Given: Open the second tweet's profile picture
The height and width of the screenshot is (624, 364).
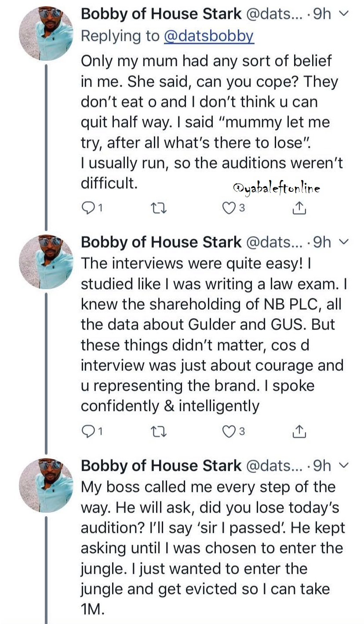Looking at the screenshot, I should point(46,262).
